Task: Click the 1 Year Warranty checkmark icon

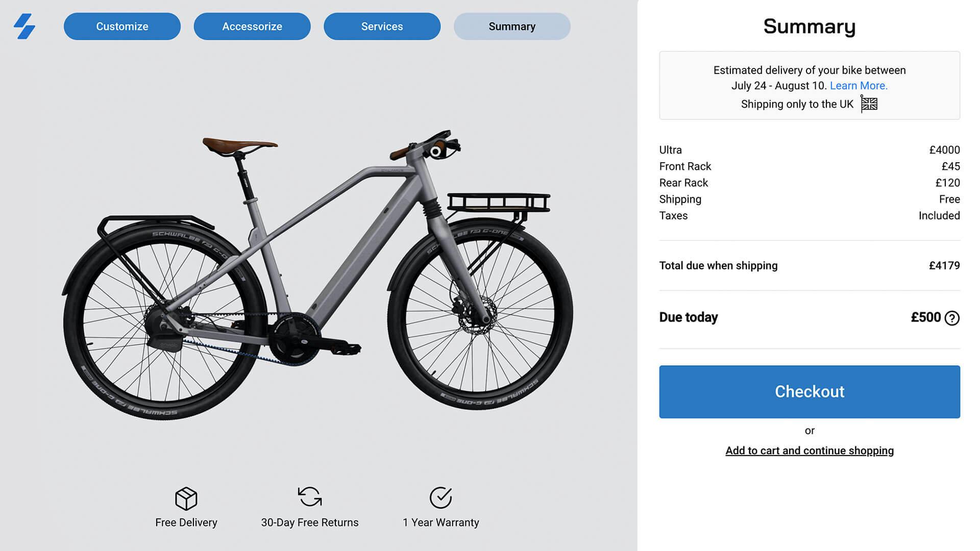Action: pos(440,497)
